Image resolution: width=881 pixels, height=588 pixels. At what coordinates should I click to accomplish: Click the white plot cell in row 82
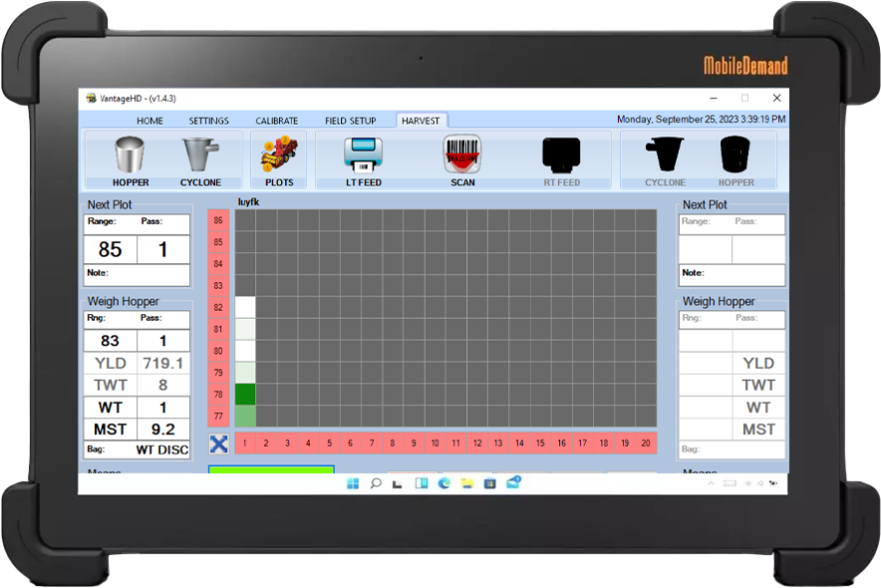click(x=245, y=307)
